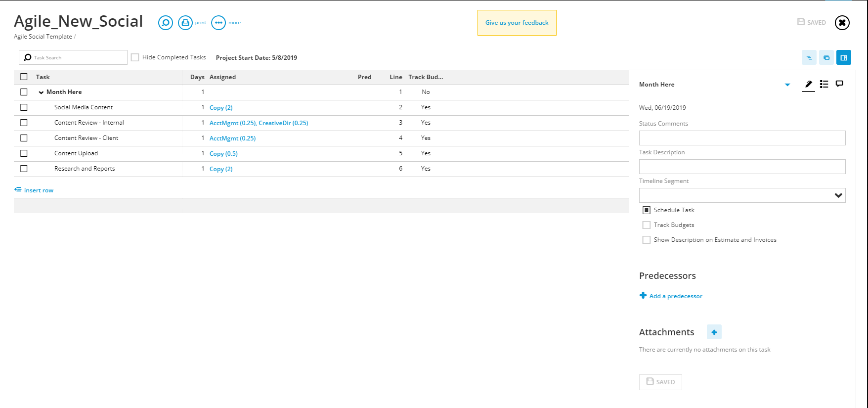Viewport: 868px width, 408px height.
Task: Select the Research and Reports task
Action: coord(85,169)
